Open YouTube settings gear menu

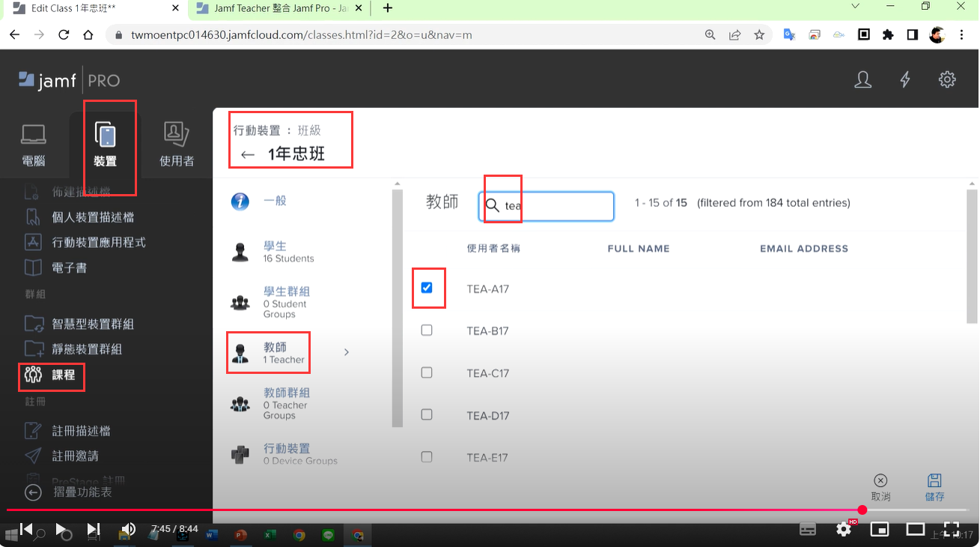[x=844, y=529]
